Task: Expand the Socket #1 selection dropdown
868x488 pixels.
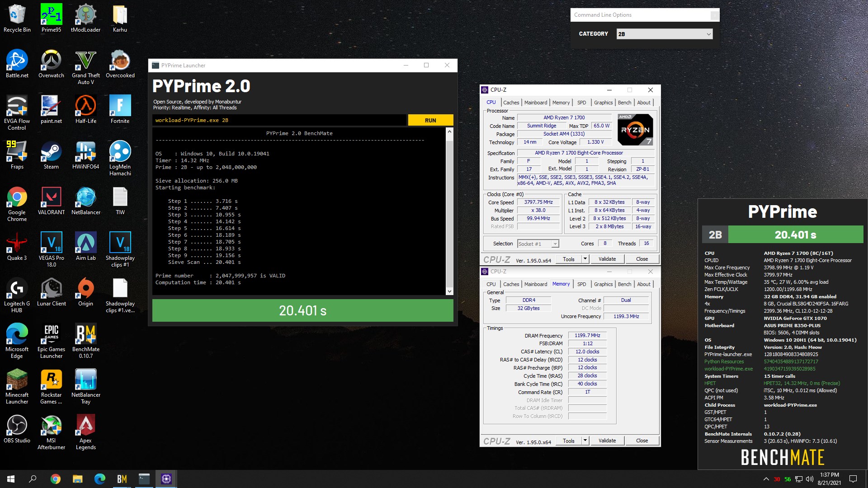Action: (538, 244)
